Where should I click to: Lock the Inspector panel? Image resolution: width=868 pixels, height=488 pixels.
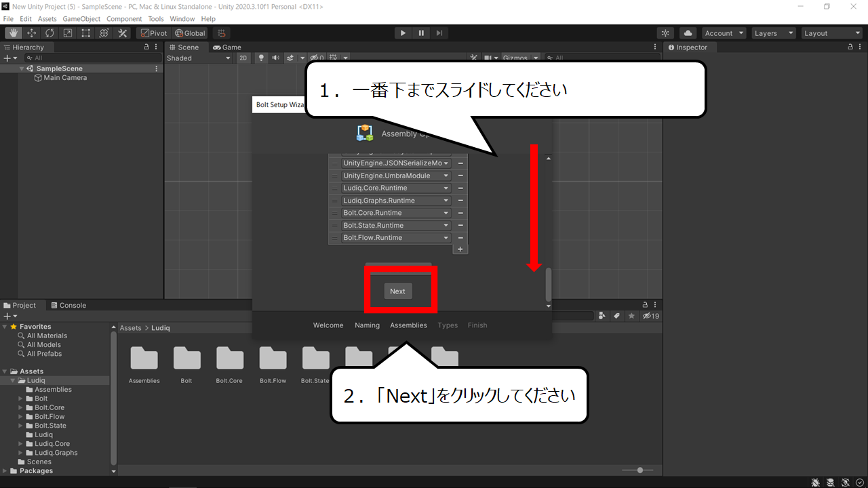click(x=852, y=47)
